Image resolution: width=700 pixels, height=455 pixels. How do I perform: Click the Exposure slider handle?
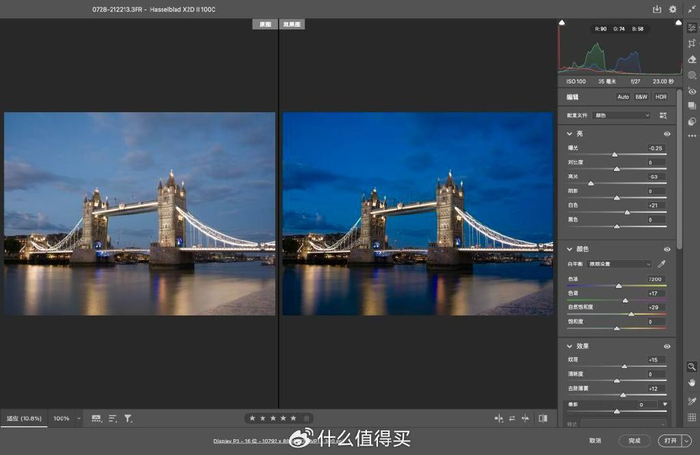pos(615,154)
